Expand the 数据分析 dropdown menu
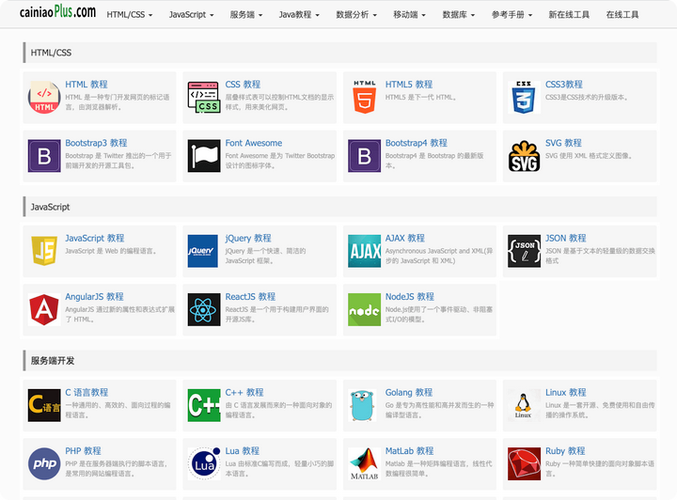677x500 pixels. [x=357, y=15]
